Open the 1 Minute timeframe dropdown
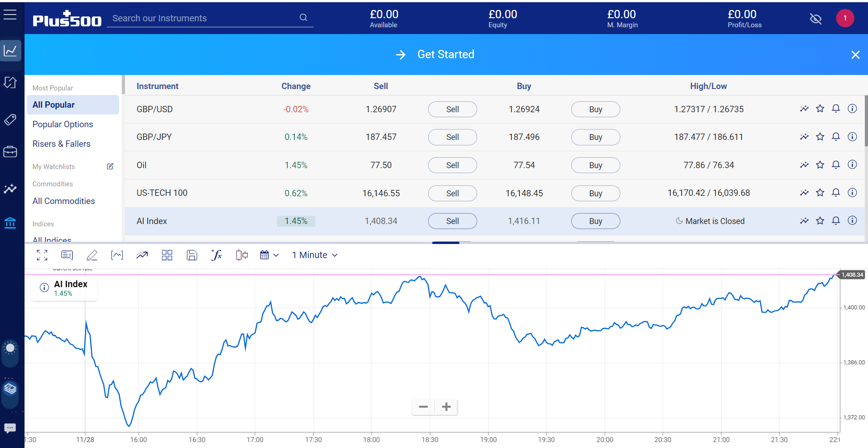The image size is (868, 448). [x=314, y=255]
